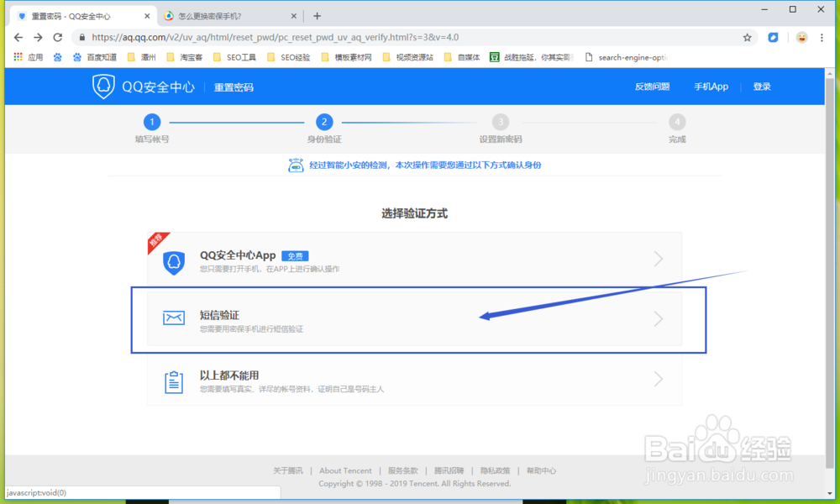This screenshot has width=840, height=504.
Task: Open the 模板素材网 bookmark folder
Action: click(347, 57)
